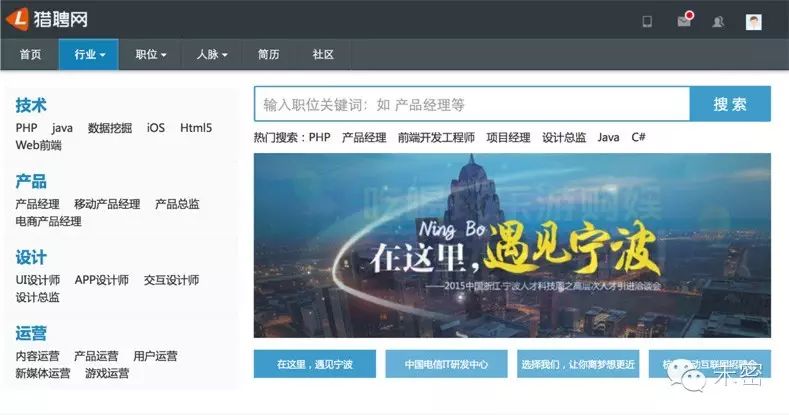Select the 产品经理 hot search link
Viewport: 789px width, 415px height.
[x=364, y=137]
